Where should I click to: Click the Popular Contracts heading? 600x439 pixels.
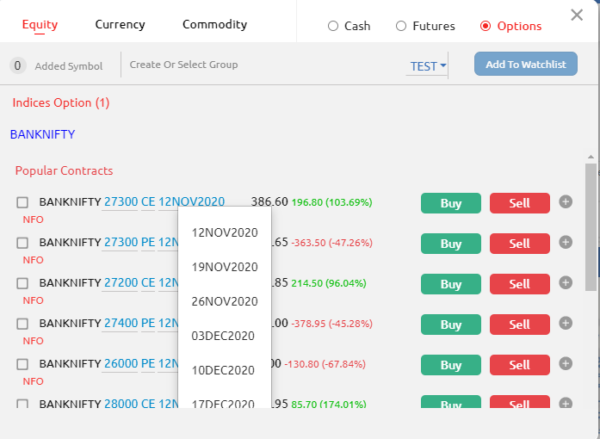point(64,171)
